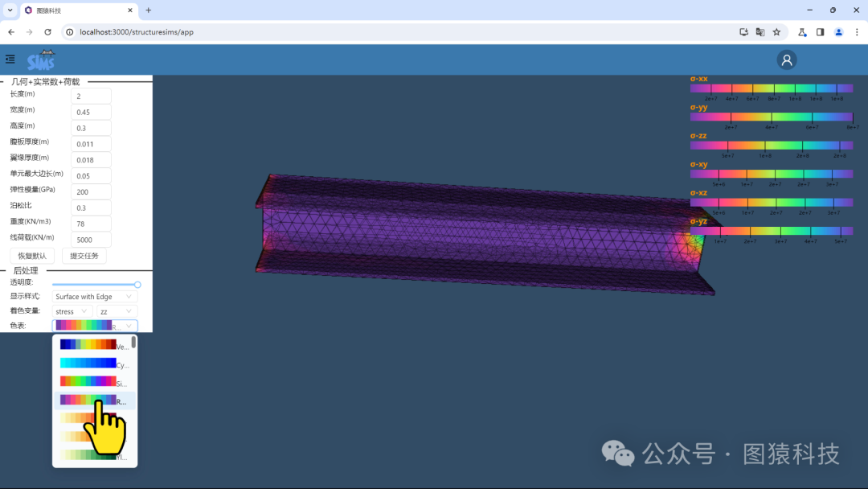Screen dimensions: 868x489
Task: Click the browser forward arrow
Action: coord(30,32)
